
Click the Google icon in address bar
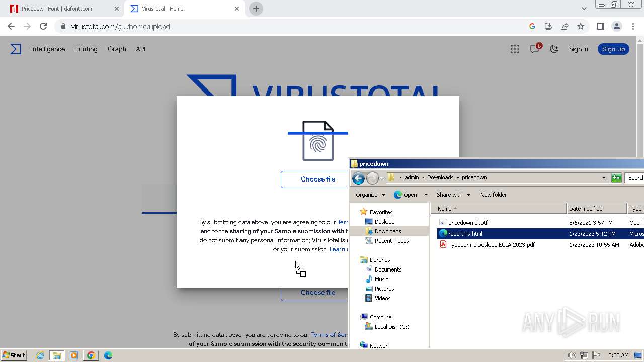point(532,26)
